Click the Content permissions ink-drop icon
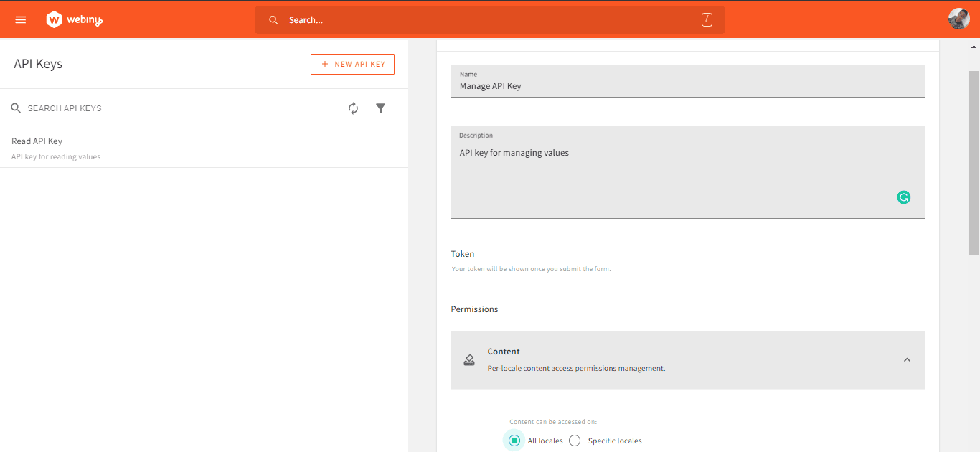Screen dimensions: 980x452 click(469, 359)
